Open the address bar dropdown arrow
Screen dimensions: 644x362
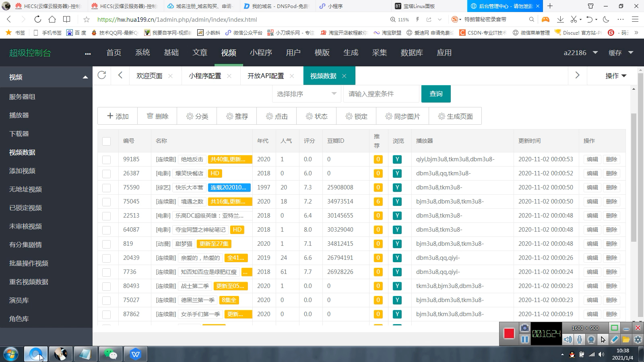(440, 19)
